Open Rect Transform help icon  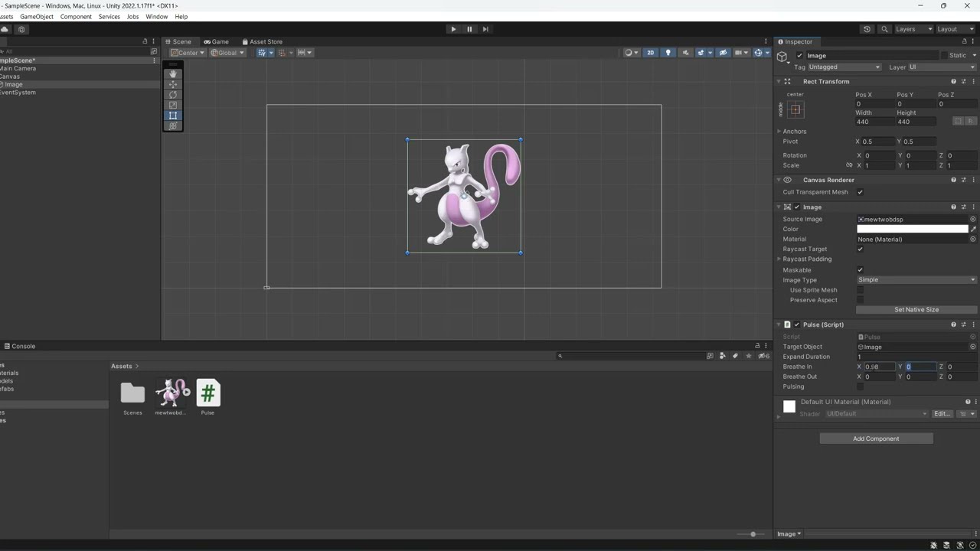point(953,81)
